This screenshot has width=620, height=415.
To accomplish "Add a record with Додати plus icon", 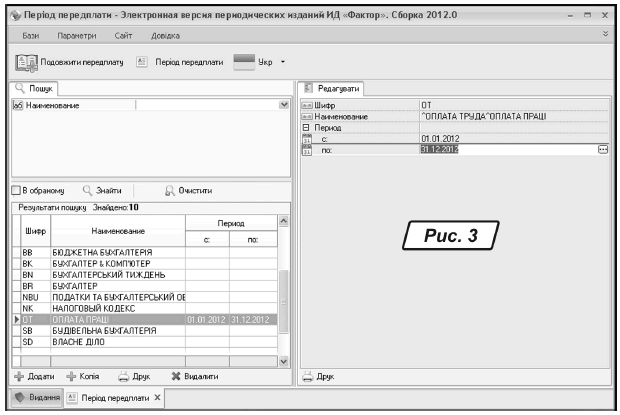I will 19,376.
